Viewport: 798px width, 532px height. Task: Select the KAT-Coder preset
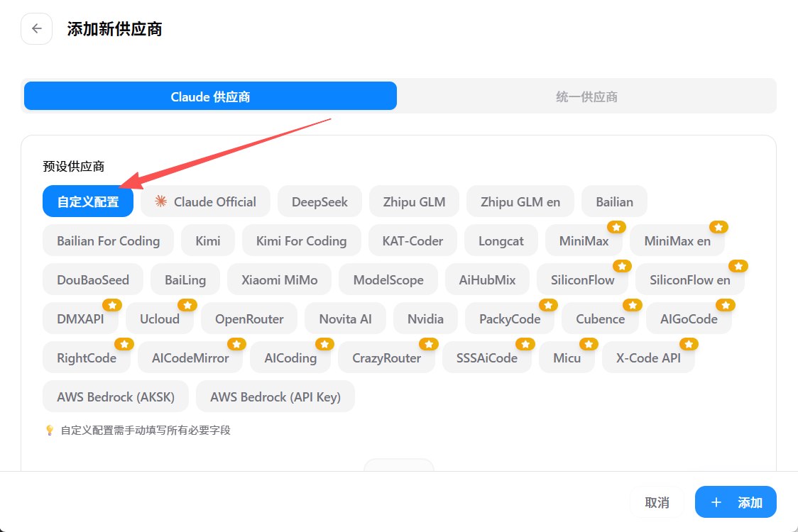(412, 240)
